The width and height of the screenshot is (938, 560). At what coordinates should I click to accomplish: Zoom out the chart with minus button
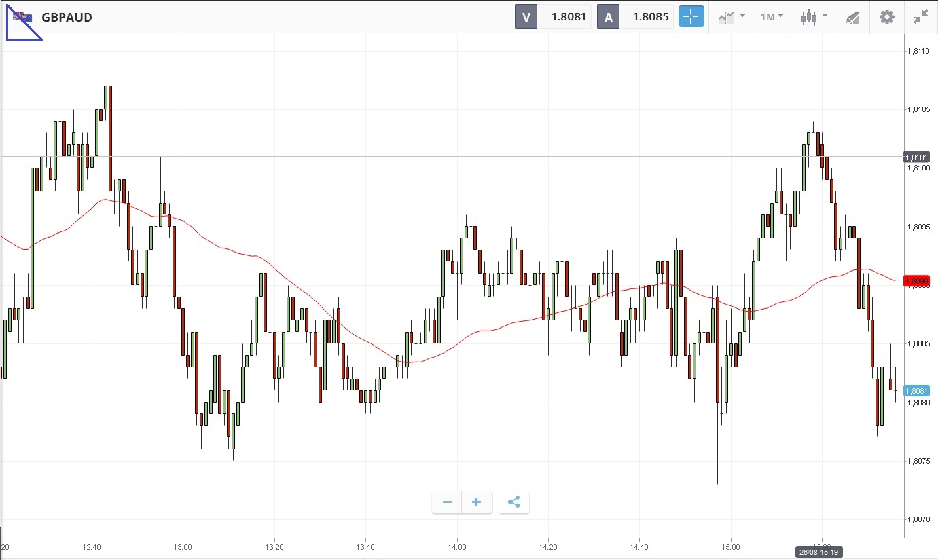(x=447, y=502)
